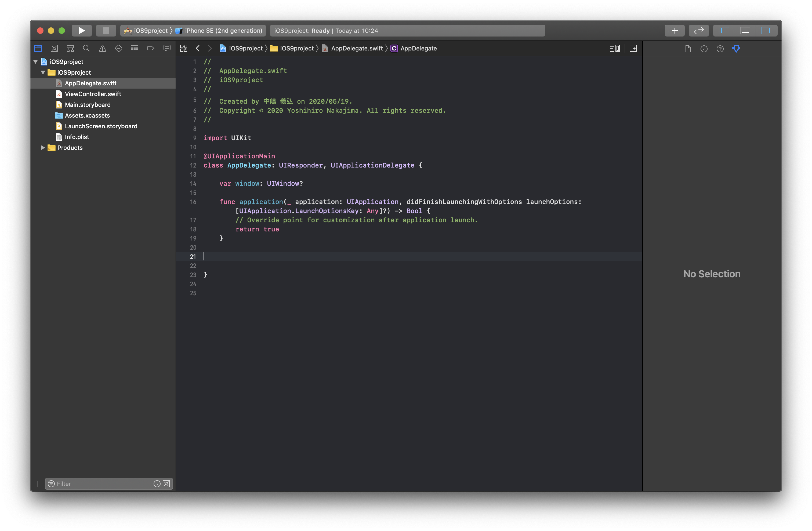Click iOS9project folder in jump bar
The width and height of the screenshot is (812, 531).
point(292,48)
